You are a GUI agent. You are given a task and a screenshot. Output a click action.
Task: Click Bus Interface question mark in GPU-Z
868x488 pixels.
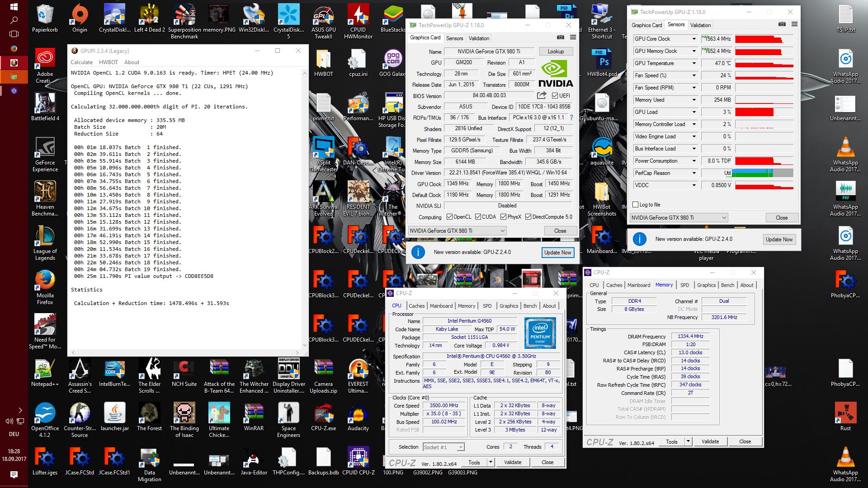pyautogui.click(x=571, y=117)
